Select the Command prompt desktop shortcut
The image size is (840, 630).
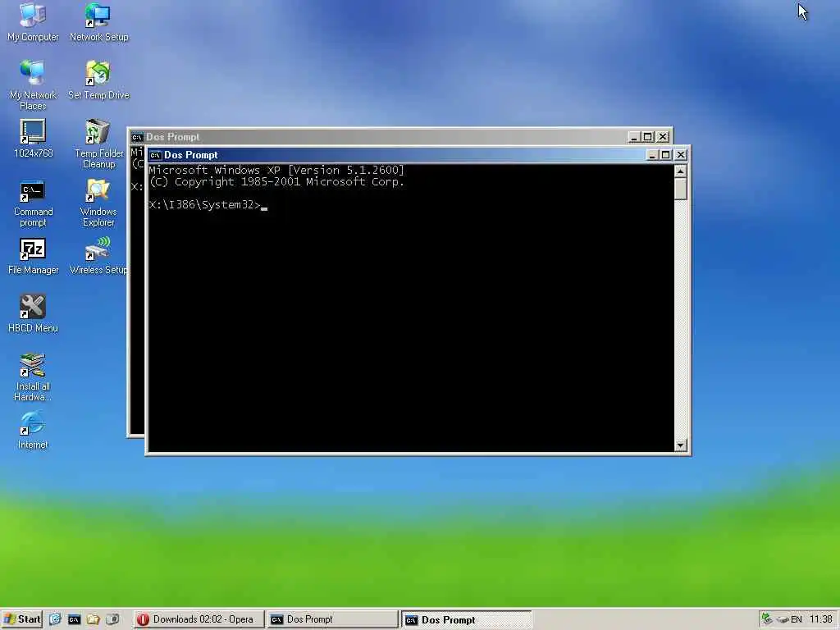(x=33, y=204)
